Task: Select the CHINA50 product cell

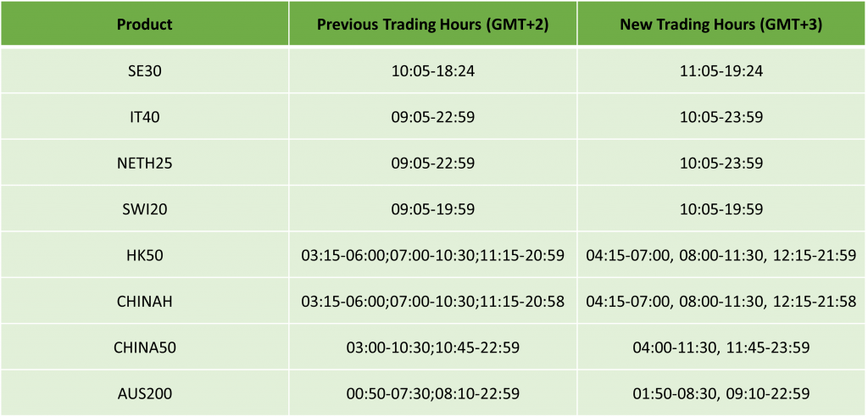Action: click(x=144, y=347)
